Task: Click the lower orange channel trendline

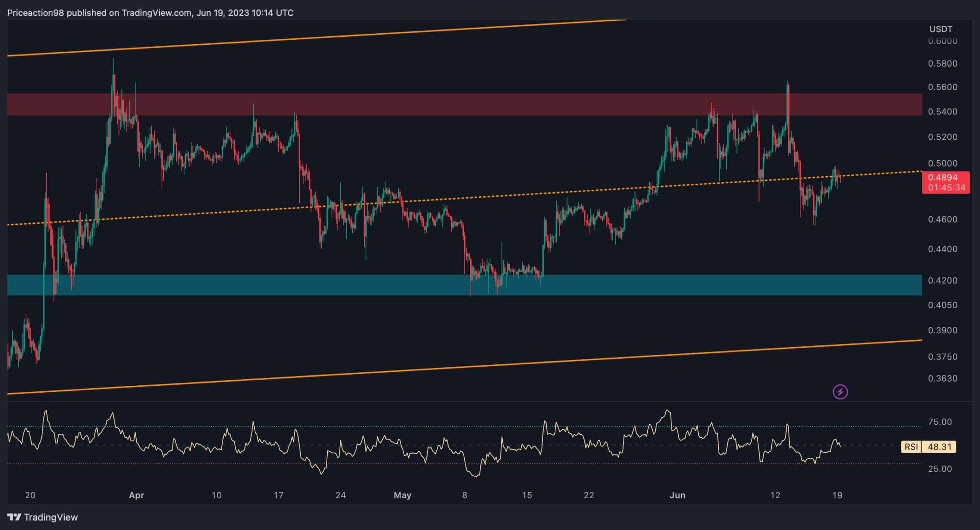Action: click(464, 367)
